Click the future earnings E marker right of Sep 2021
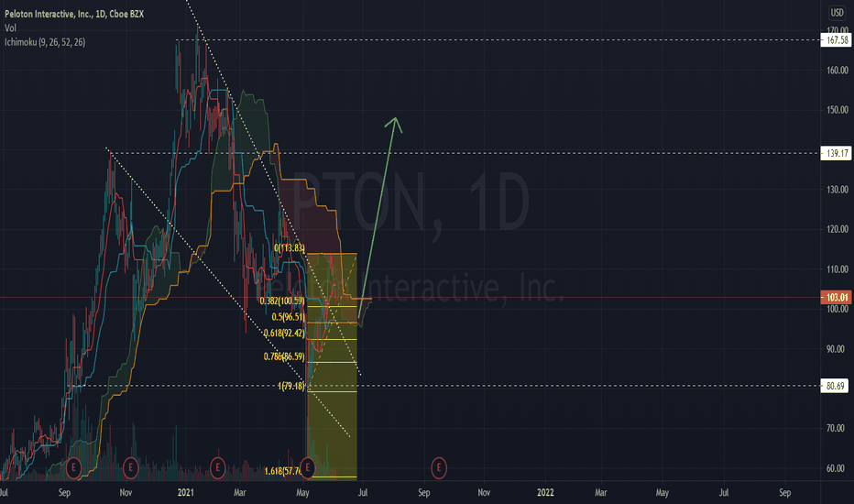The width and height of the screenshot is (854, 504). [x=439, y=467]
